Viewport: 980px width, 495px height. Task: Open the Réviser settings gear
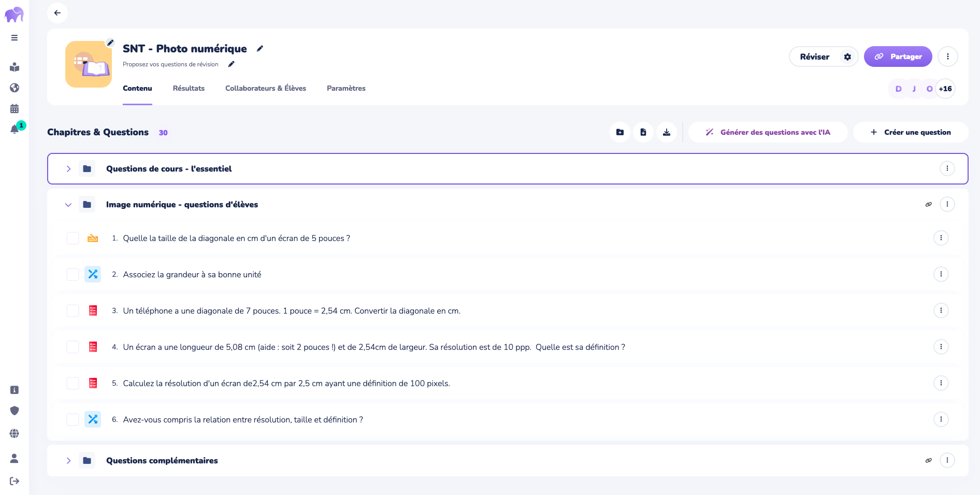(847, 57)
